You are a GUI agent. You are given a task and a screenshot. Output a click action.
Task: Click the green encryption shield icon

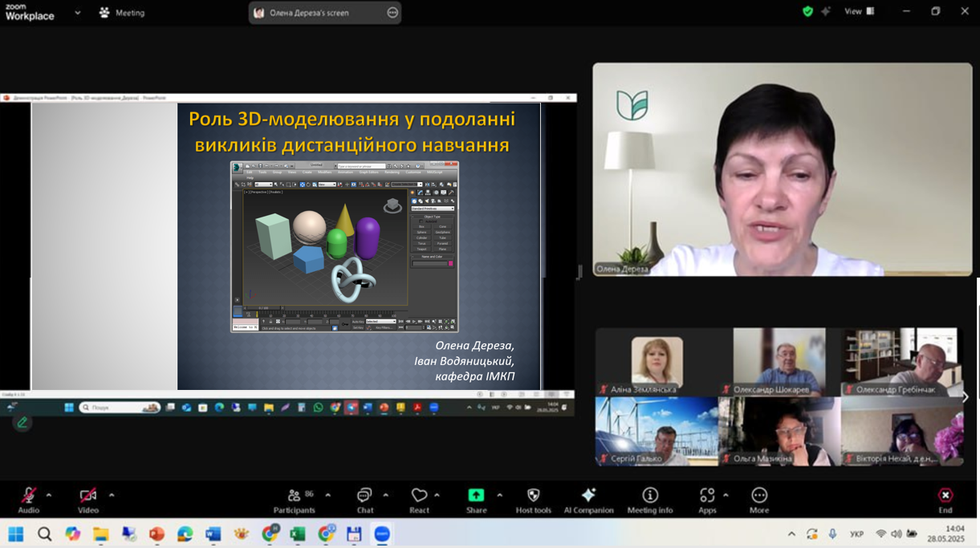(808, 11)
